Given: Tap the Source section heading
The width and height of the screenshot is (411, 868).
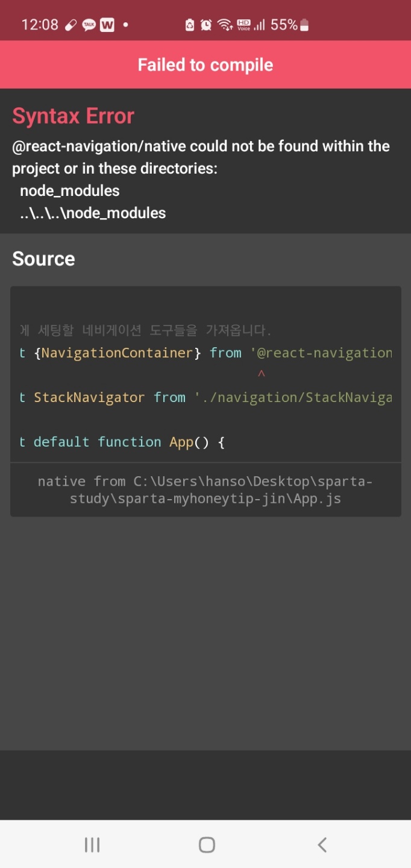Looking at the screenshot, I should click(43, 259).
